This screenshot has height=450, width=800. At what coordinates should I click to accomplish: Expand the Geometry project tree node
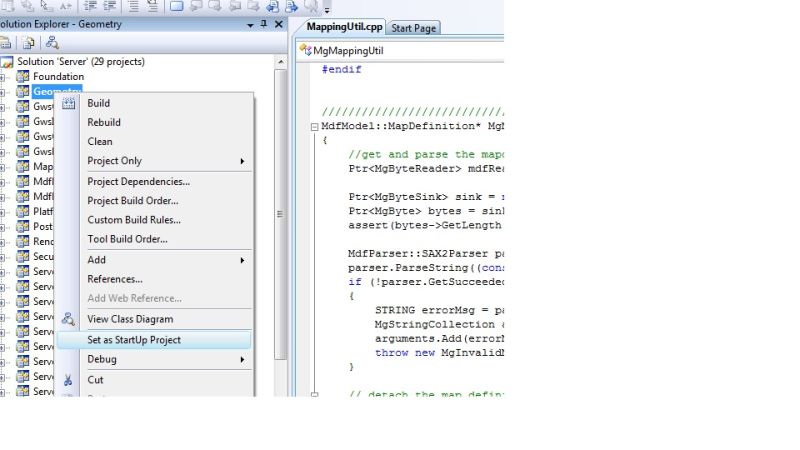click(x=2, y=92)
